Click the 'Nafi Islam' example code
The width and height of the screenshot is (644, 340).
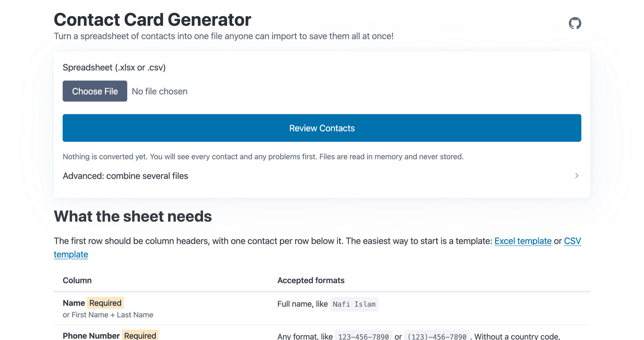(354, 304)
